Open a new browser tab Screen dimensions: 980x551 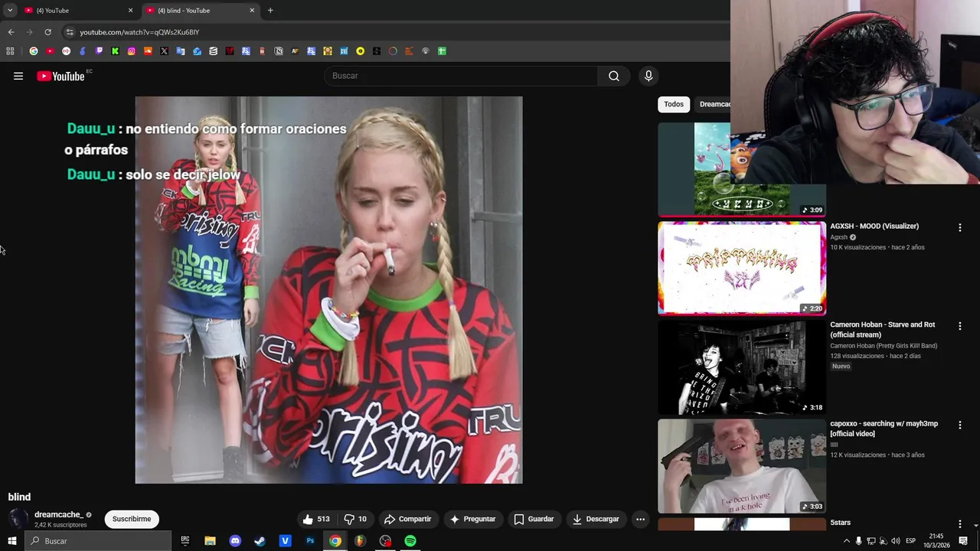coord(270,11)
